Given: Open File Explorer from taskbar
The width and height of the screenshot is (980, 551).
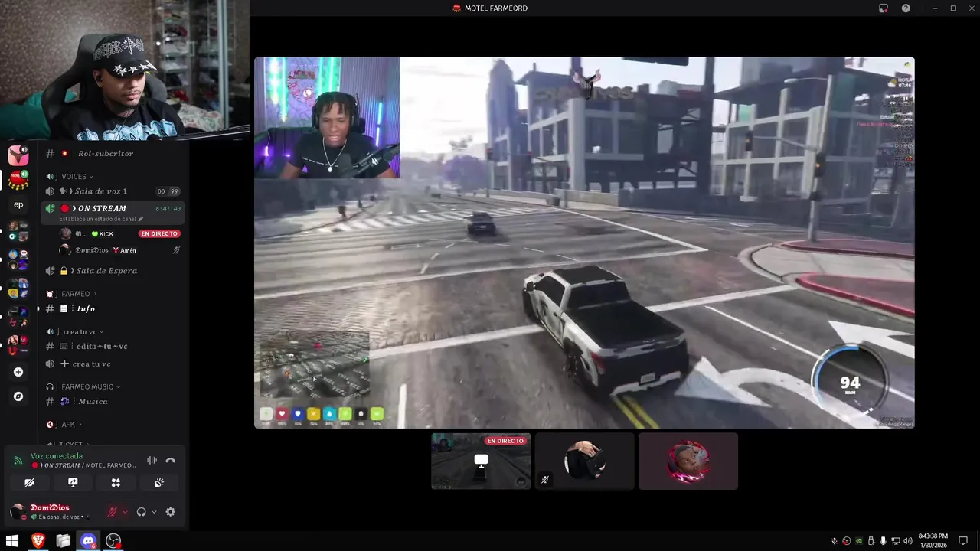Looking at the screenshot, I should (x=64, y=541).
